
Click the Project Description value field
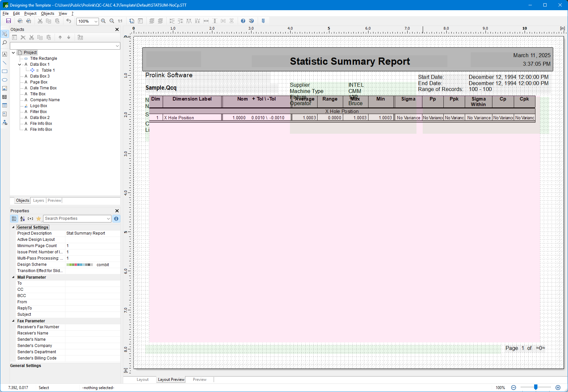pyautogui.click(x=93, y=233)
